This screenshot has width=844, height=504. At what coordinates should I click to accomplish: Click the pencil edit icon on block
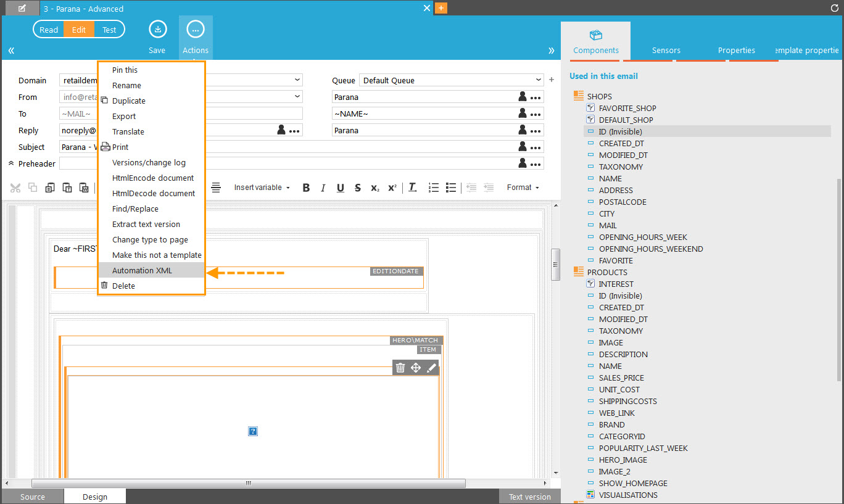tap(431, 368)
